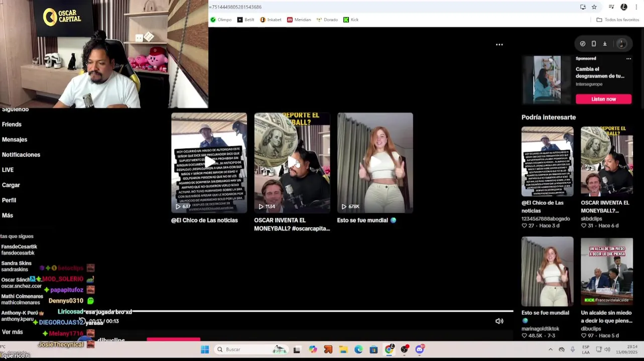Viewport: 644px width, 361px height.
Task: Open the Kick bookmark
Action: 351,20
